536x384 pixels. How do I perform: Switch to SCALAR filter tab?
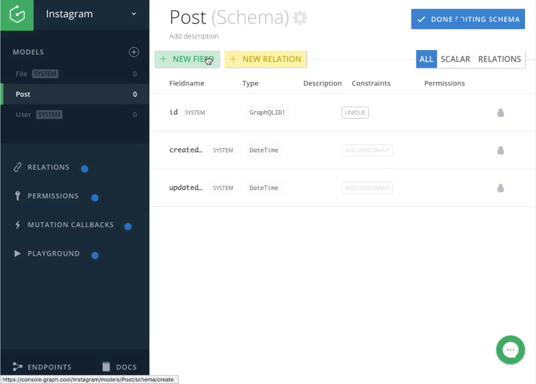455,59
